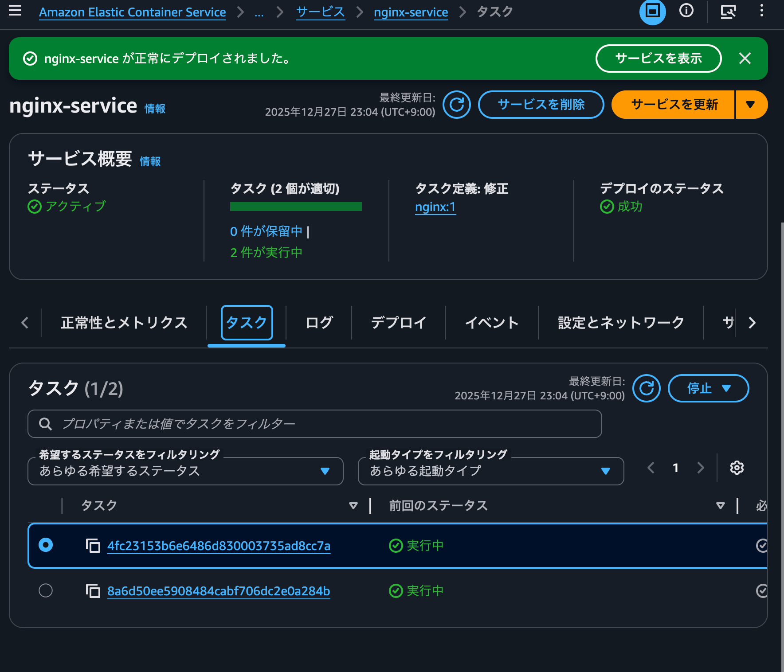This screenshot has width=784, height=672.
Task: Open the nginx:1 task definition link
Action: 435,207
